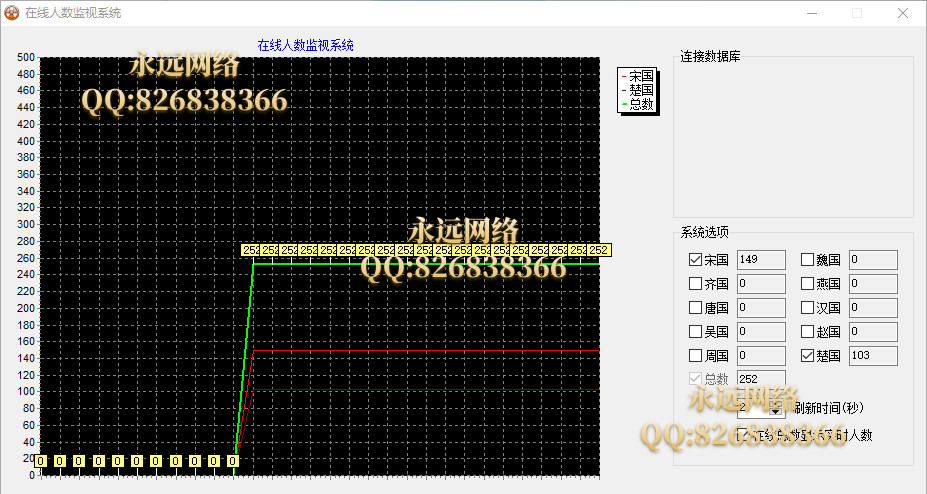Open the 刷新时间(秒) dropdown arrow
This screenshot has width=927, height=494.
[776, 408]
